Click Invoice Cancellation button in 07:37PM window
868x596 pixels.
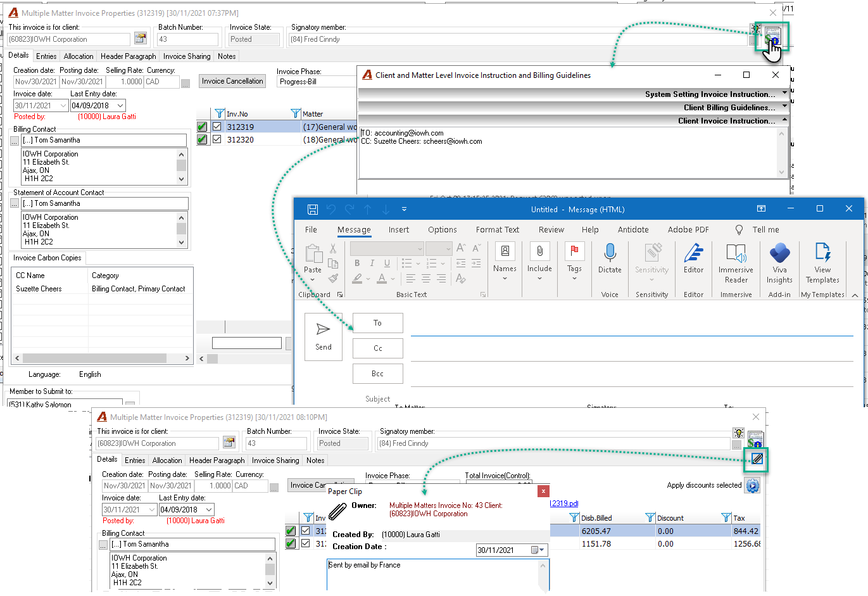click(232, 81)
